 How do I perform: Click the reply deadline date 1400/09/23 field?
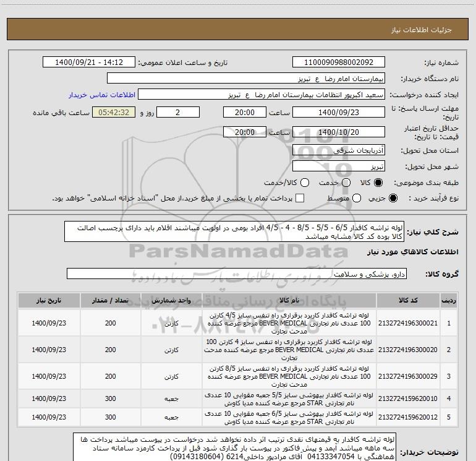(339, 112)
